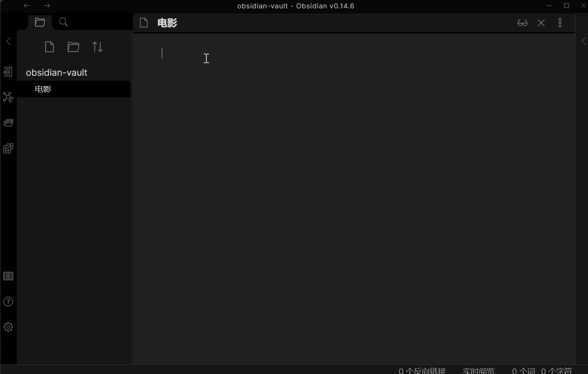Click the random note dice icon
This screenshot has height=374, width=588.
pos(8,148)
